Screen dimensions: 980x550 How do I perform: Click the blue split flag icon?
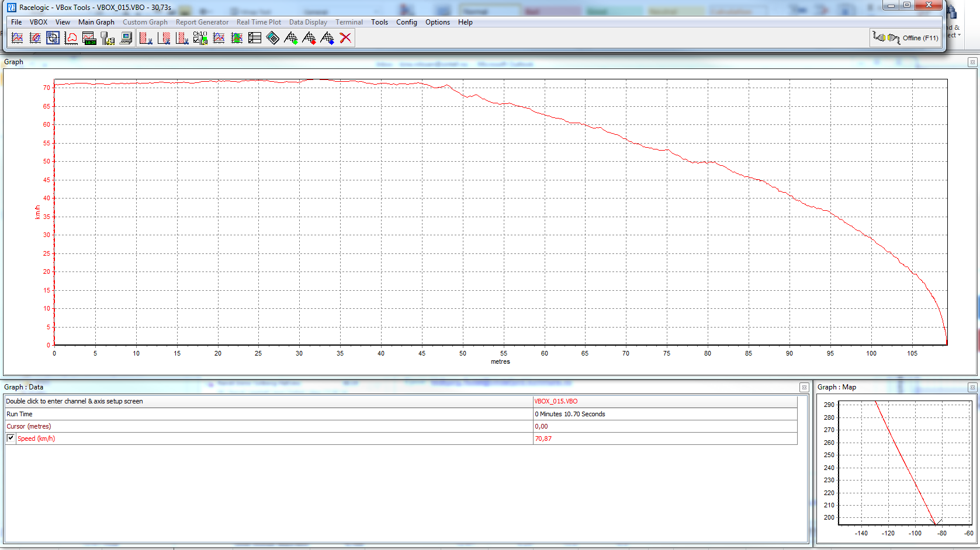[x=327, y=38]
